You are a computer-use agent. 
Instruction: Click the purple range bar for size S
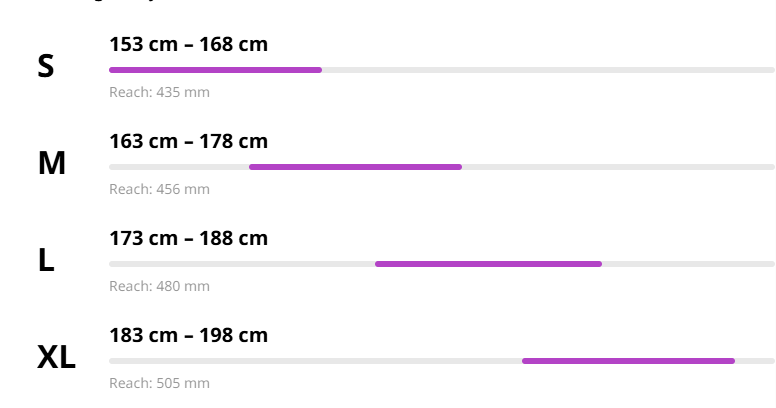click(215, 70)
